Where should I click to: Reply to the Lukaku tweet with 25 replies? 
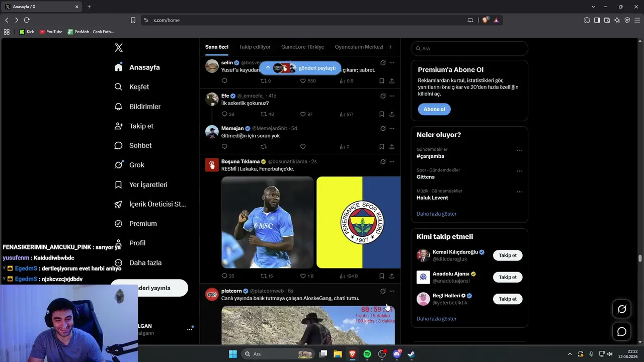pyautogui.click(x=228, y=276)
